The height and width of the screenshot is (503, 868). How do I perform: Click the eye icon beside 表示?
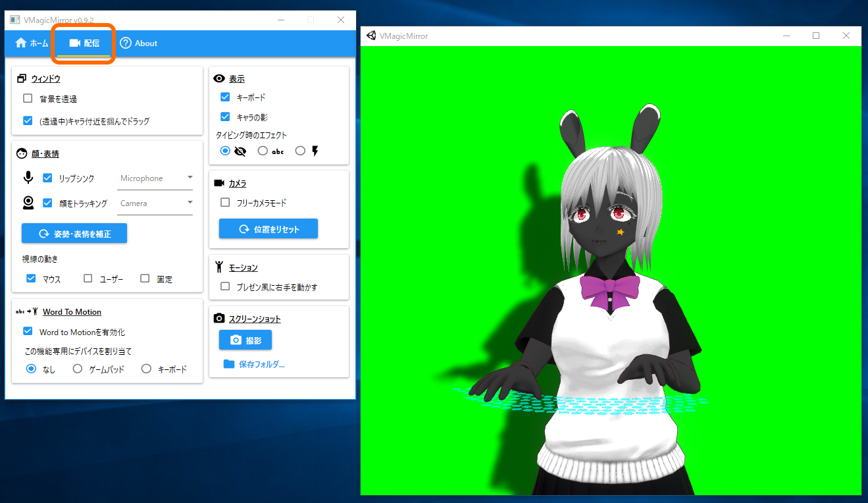[x=220, y=78]
